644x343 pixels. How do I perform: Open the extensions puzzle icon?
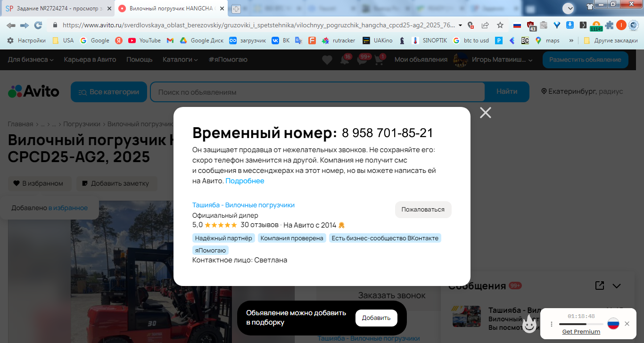tap(610, 25)
